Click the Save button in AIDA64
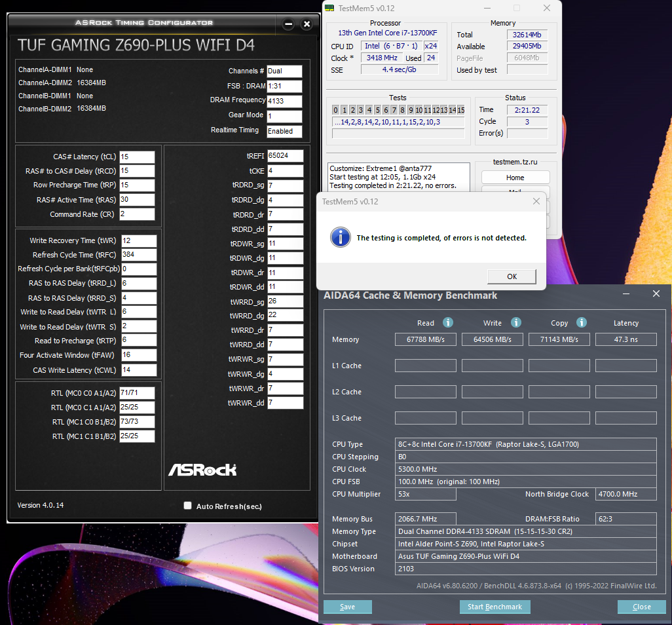The width and height of the screenshot is (672, 625). pos(348,607)
